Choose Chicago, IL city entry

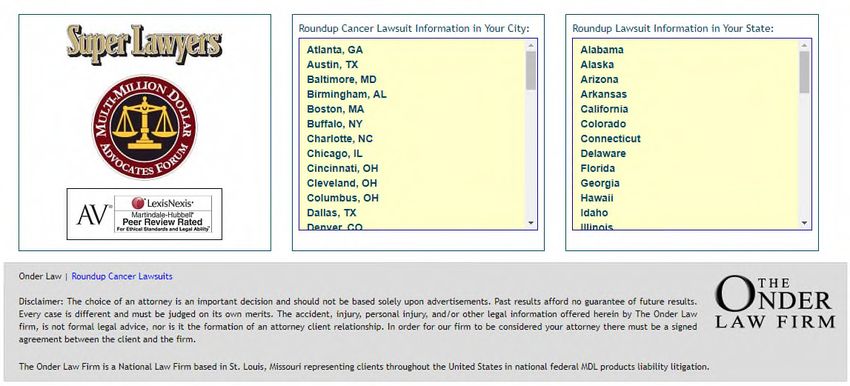pyautogui.click(x=334, y=153)
